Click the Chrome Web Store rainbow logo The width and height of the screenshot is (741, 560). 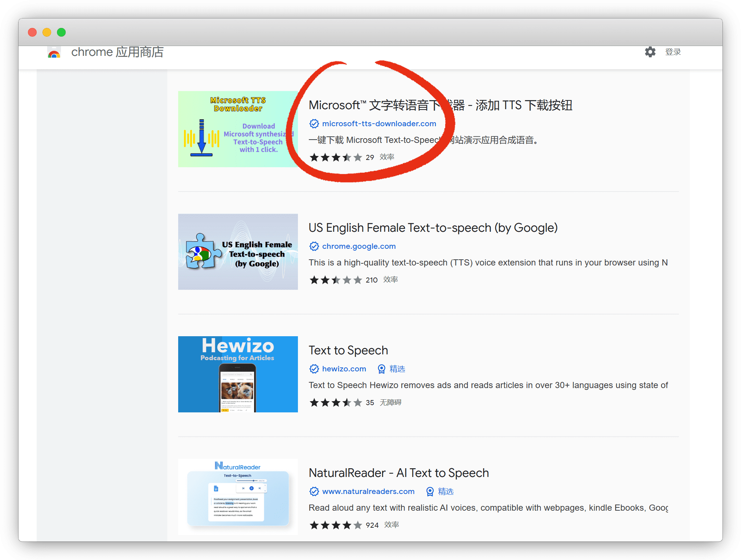tap(54, 53)
